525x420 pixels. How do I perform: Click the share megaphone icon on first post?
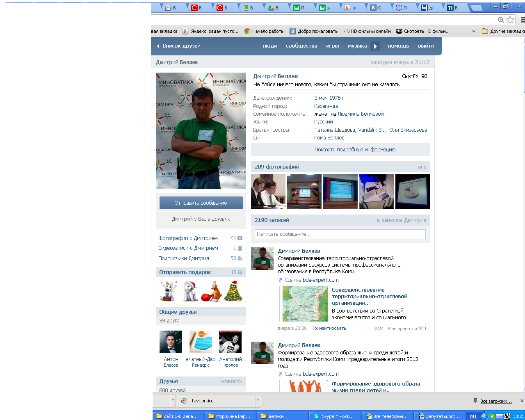tap(376, 329)
